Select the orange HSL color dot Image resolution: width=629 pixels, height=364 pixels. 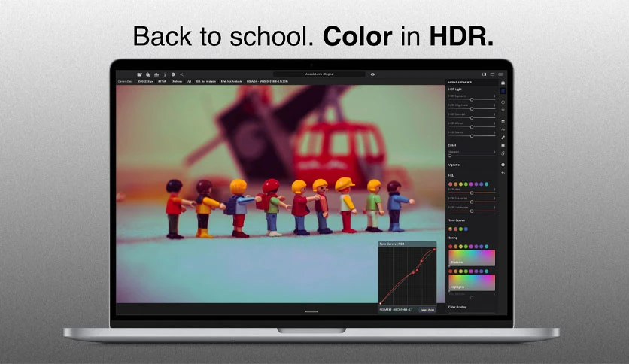click(456, 184)
